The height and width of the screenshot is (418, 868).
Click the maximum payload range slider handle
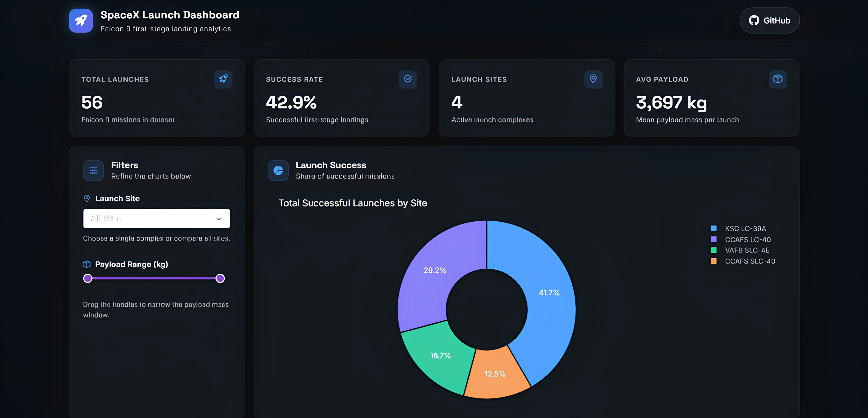[x=220, y=278]
